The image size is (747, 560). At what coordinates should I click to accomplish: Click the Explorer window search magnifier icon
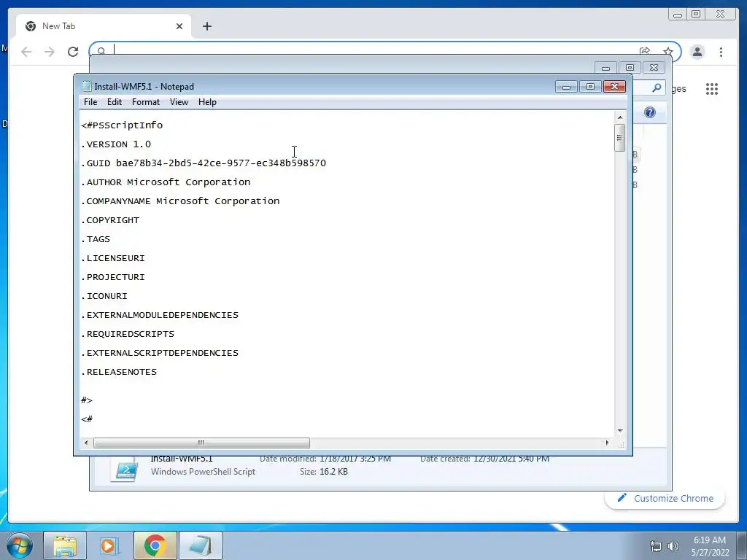pos(657,87)
